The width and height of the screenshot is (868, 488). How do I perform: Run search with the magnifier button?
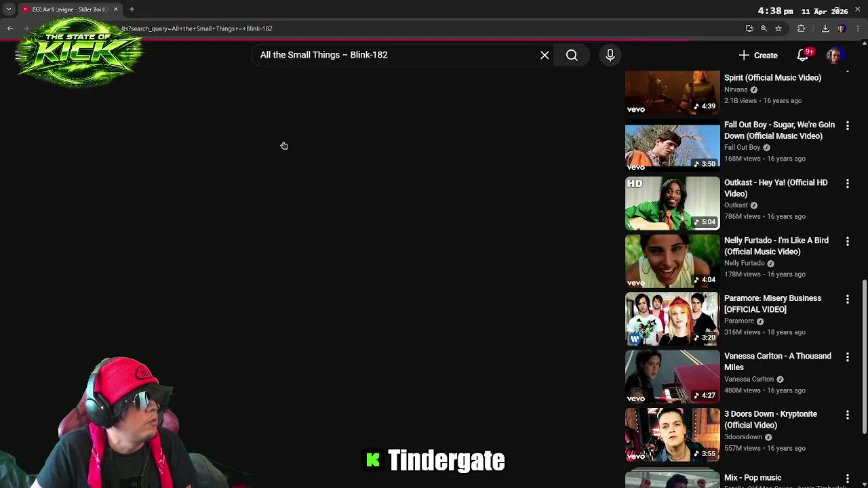[572, 55]
